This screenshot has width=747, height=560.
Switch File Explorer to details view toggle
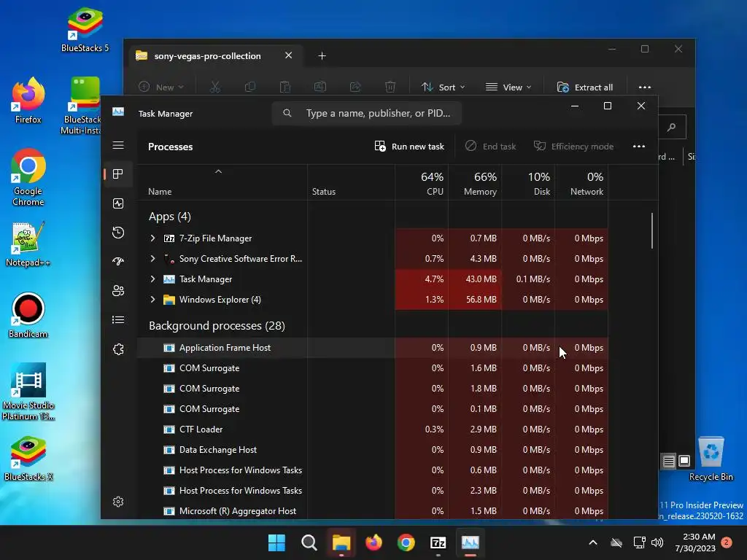point(668,461)
